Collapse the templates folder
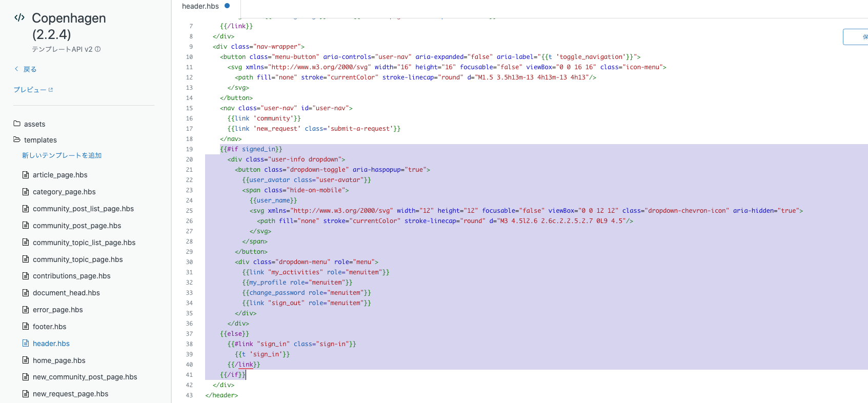This screenshot has width=868, height=403. pyautogui.click(x=40, y=140)
